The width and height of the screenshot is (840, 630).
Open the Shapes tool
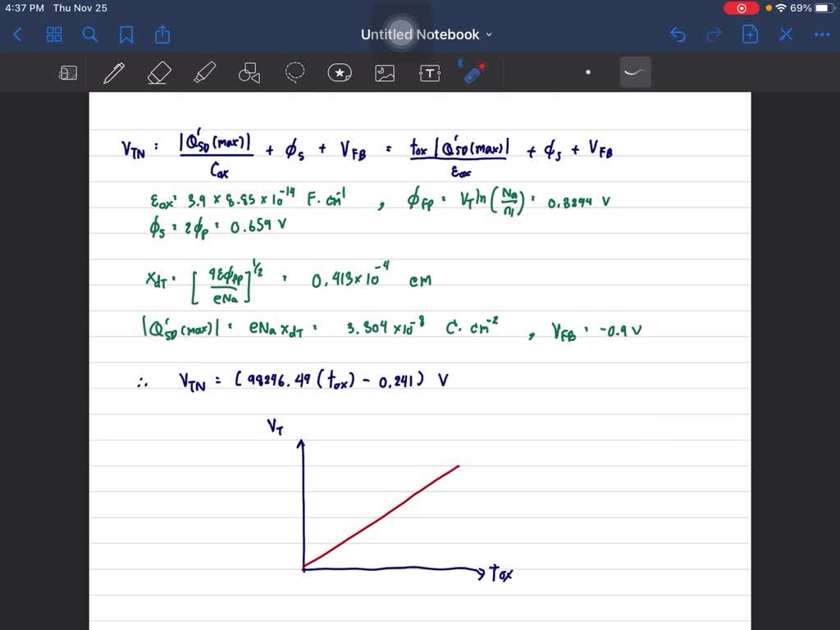pos(249,72)
